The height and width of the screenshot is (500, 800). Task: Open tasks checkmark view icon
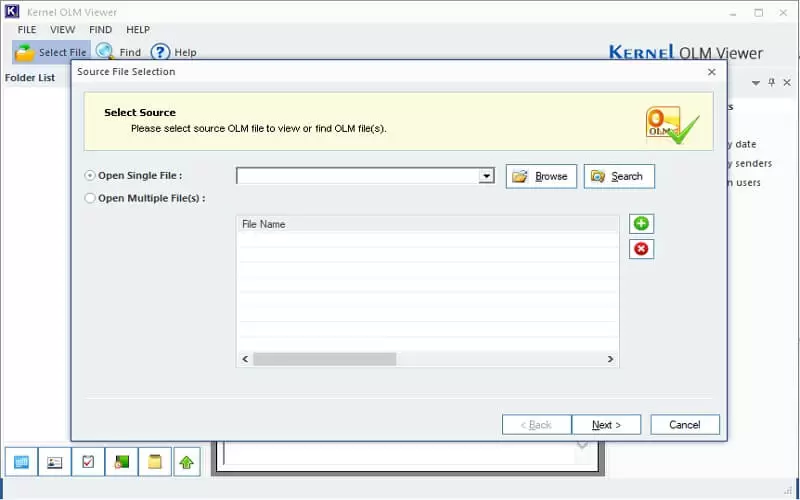88,462
